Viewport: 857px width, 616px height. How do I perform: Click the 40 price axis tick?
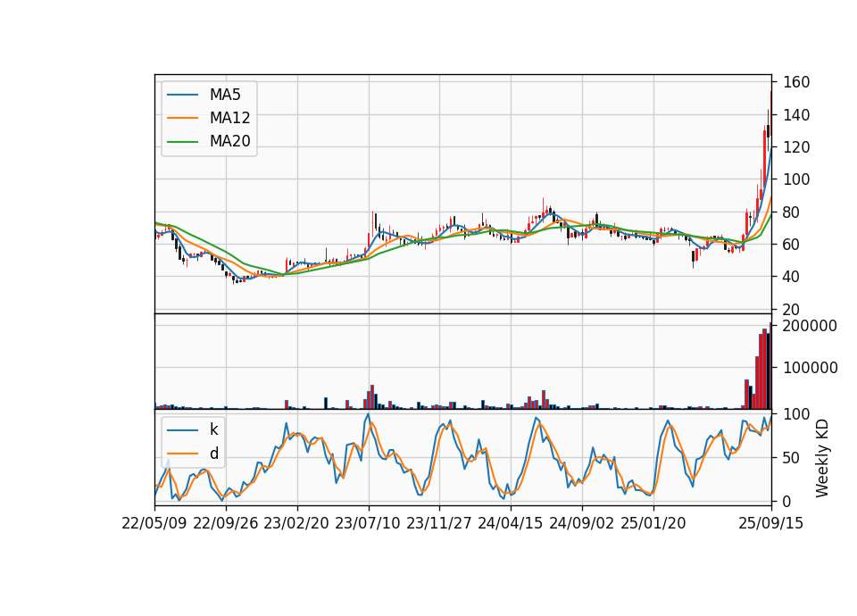(x=792, y=277)
